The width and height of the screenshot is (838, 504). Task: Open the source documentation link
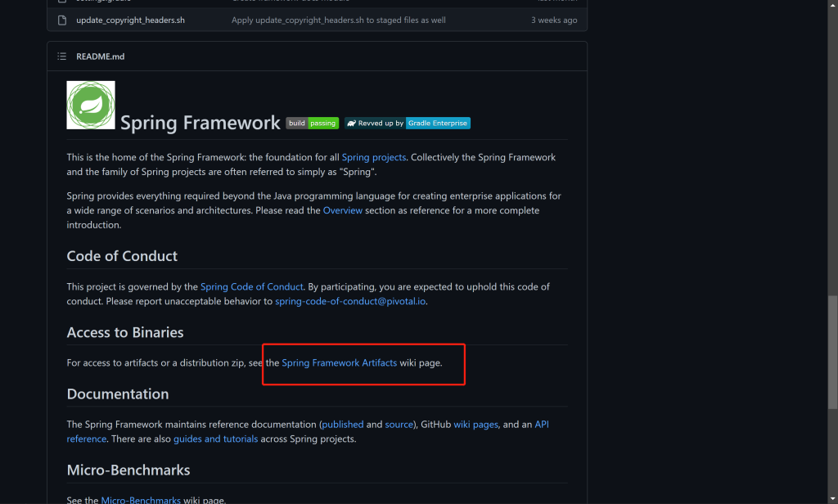click(x=399, y=424)
